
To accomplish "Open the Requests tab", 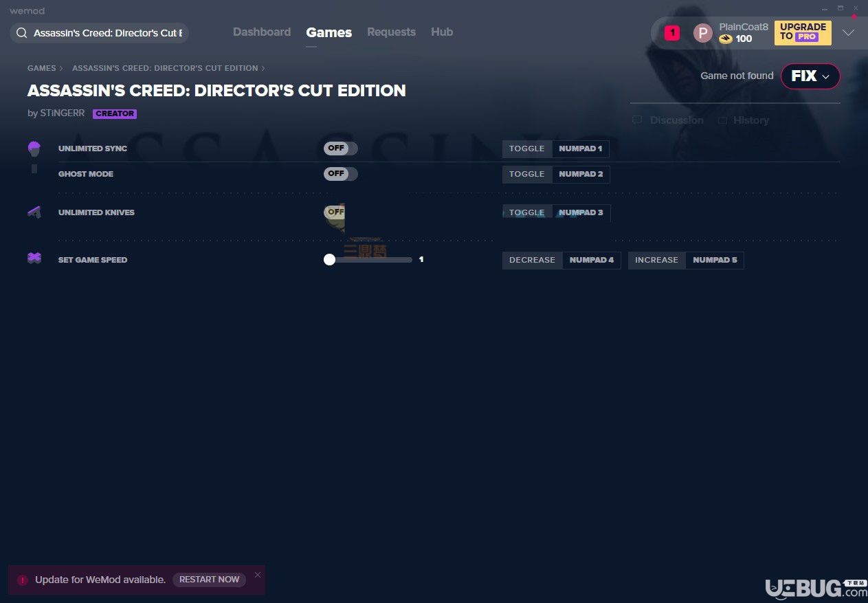I will click(391, 32).
